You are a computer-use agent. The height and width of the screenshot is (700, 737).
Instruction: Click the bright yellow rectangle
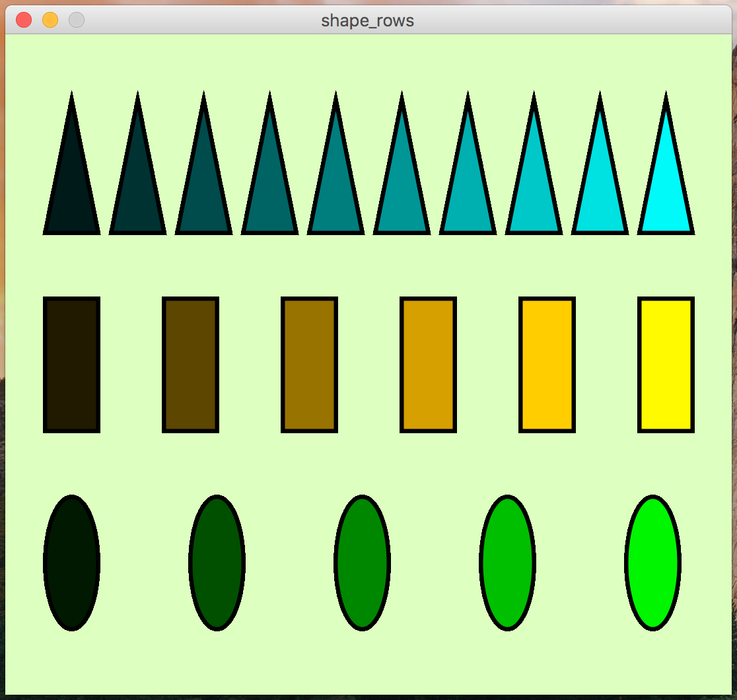tap(666, 365)
